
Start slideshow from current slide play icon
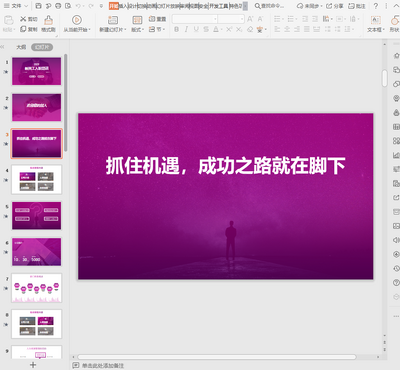point(77,20)
